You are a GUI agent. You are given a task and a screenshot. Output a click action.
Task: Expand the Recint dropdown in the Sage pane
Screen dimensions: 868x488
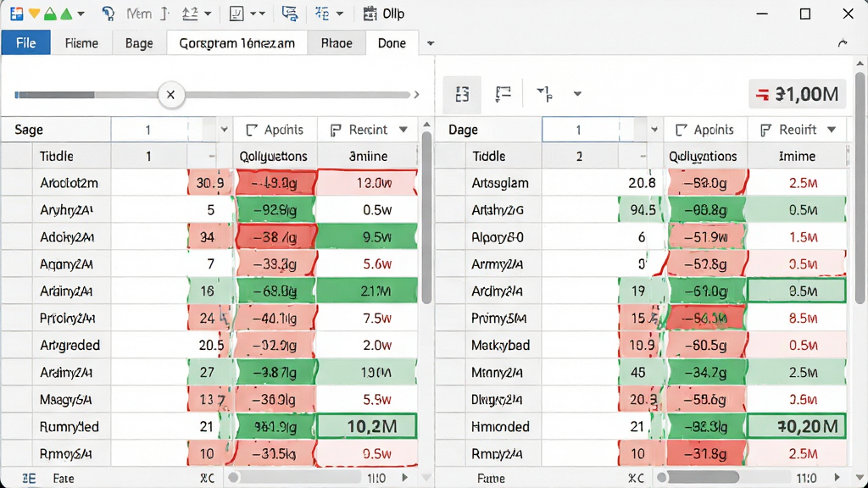(x=403, y=130)
